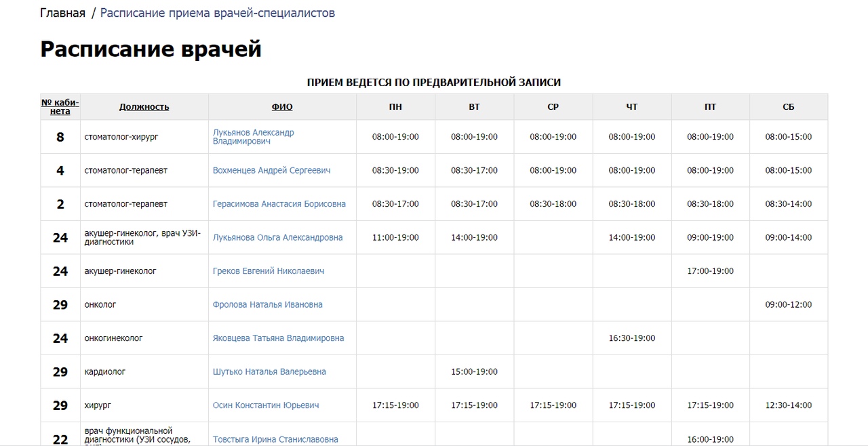Select кардиолог Tuesday 15:00-19:00 time cell
The image size is (868, 446).
[x=474, y=371]
